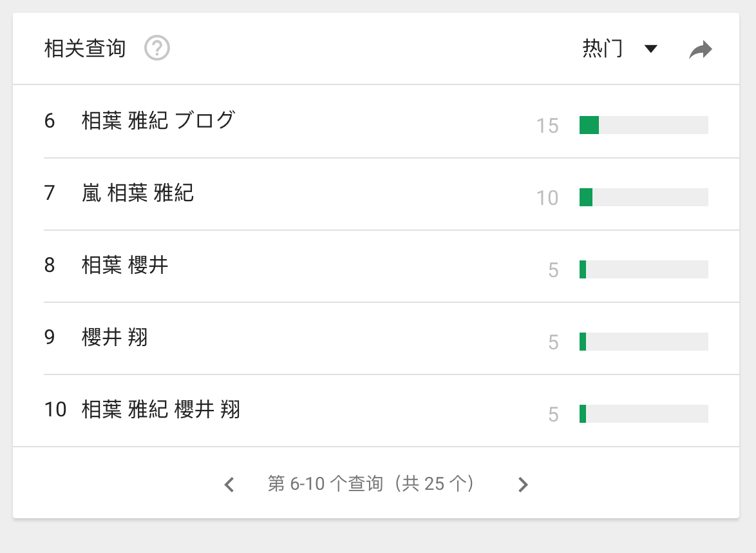The height and width of the screenshot is (553, 756).
Task: Go to previous page of queries
Action: click(229, 485)
